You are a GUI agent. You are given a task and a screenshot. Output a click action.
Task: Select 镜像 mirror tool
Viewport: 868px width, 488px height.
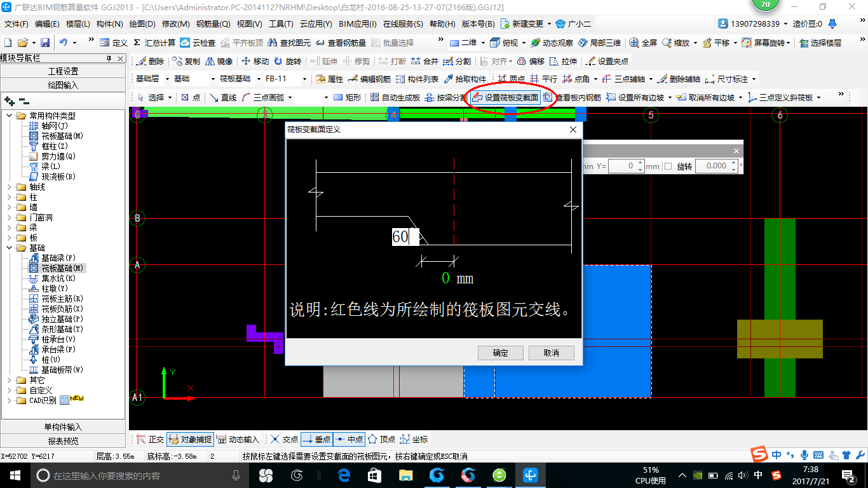[219, 62]
